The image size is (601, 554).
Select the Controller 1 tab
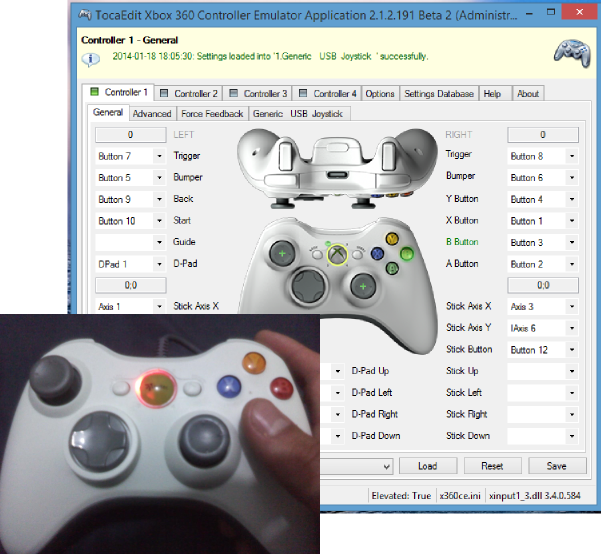118,92
